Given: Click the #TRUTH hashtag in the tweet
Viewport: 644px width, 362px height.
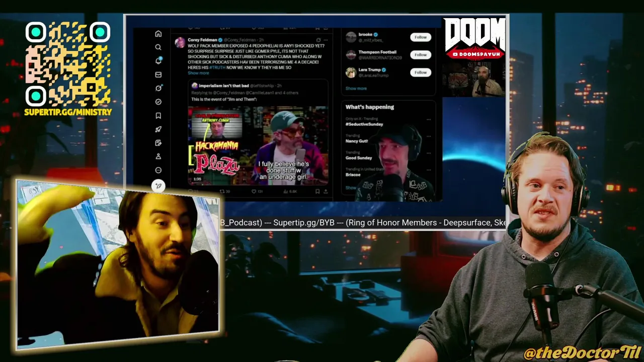Looking at the screenshot, I should click(x=218, y=67).
